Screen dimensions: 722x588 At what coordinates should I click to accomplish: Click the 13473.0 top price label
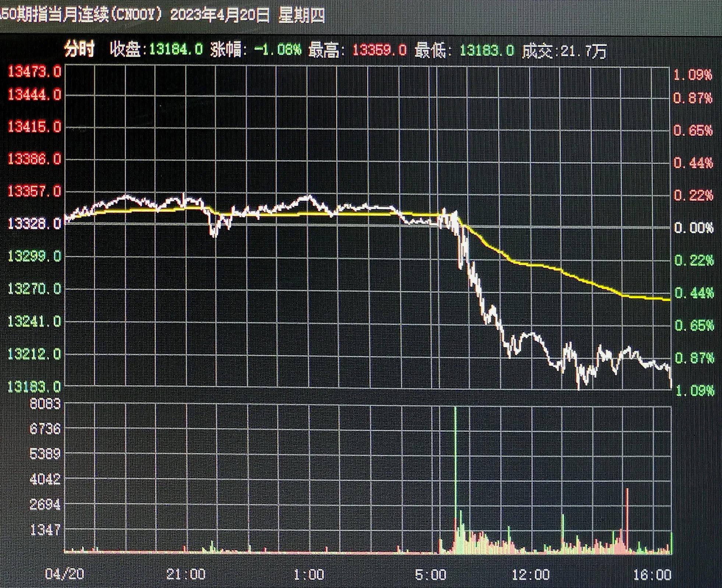point(34,71)
